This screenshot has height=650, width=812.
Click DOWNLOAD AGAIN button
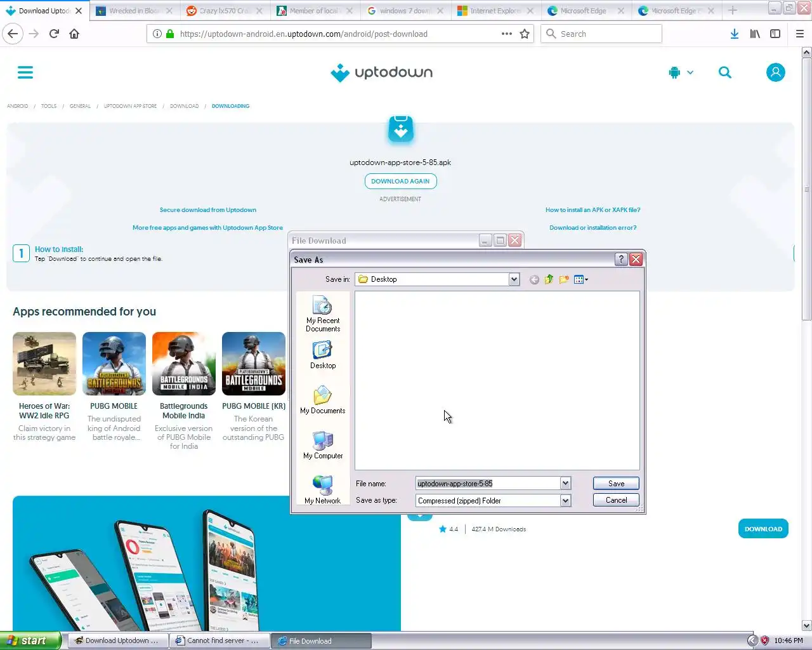pos(400,182)
